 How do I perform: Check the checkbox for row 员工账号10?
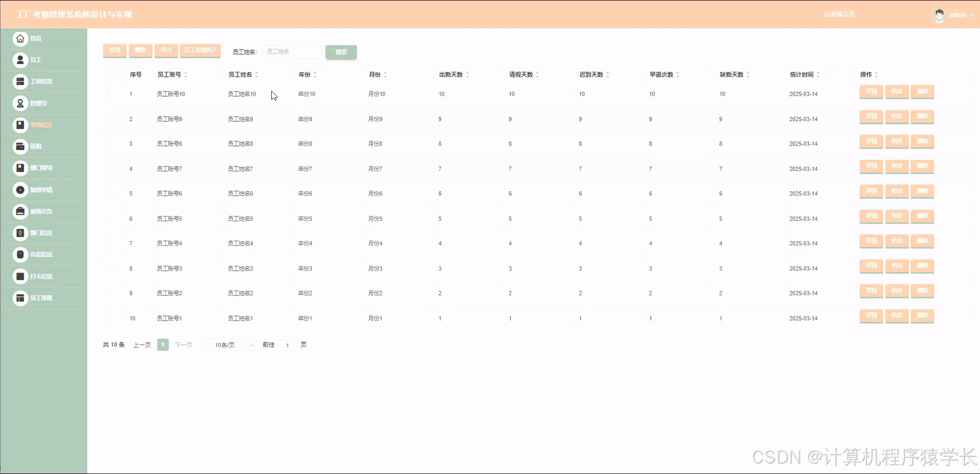click(111, 94)
